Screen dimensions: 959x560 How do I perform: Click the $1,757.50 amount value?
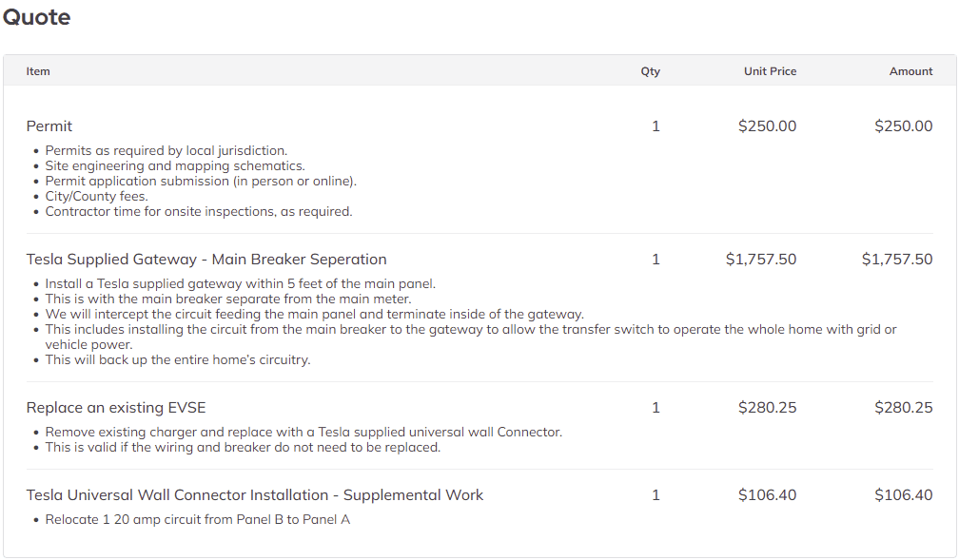tap(897, 260)
